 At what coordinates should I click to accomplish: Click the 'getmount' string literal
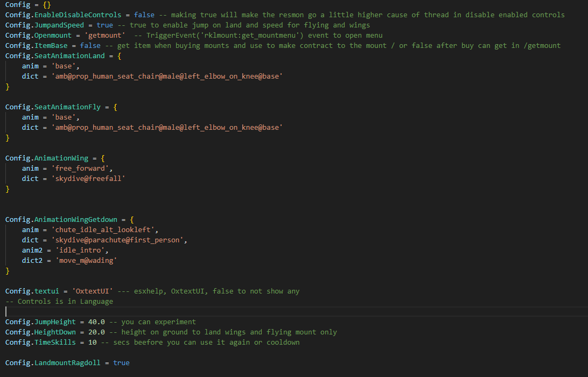(x=104, y=35)
